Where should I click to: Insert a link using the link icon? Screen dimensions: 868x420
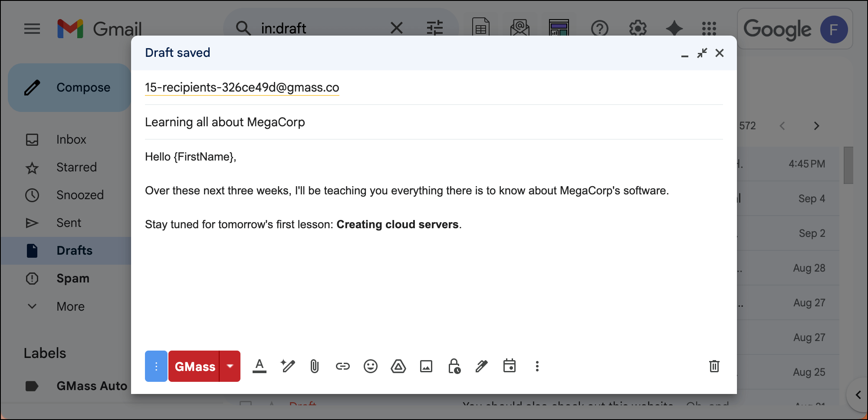(342, 367)
